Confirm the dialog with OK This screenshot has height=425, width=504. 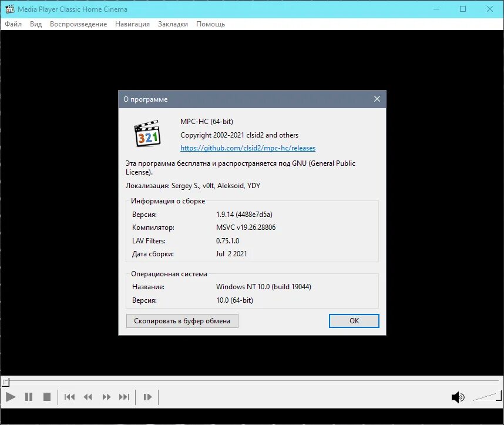pyautogui.click(x=354, y=321)
